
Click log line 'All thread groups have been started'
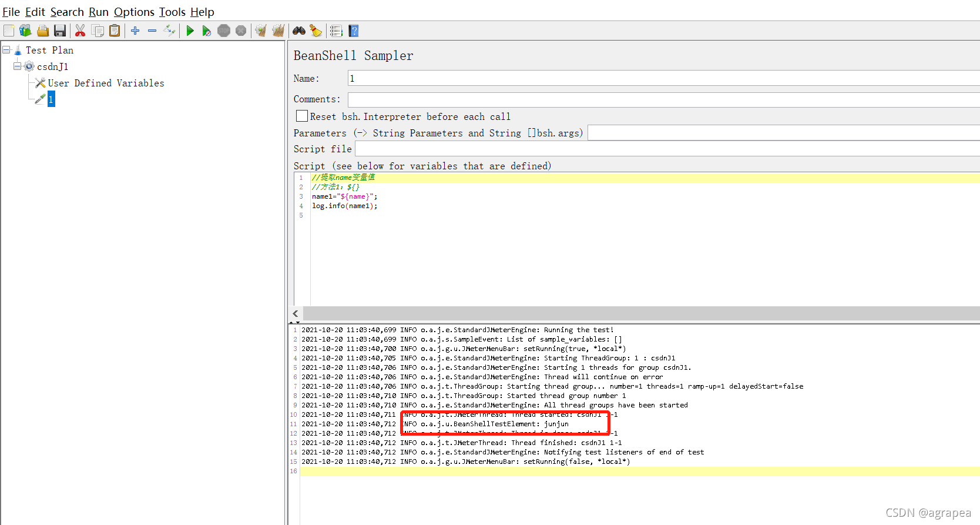pos(495,405)
